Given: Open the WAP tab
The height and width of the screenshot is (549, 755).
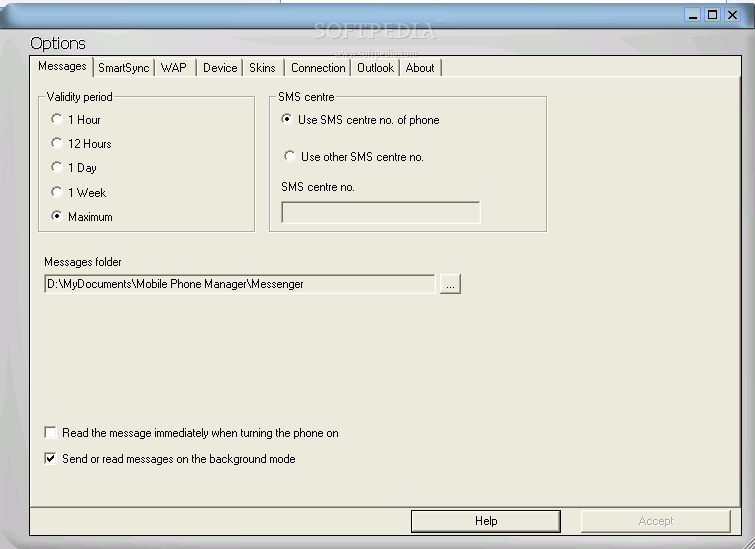Looking at the screenshot, I should coord(174,68).
